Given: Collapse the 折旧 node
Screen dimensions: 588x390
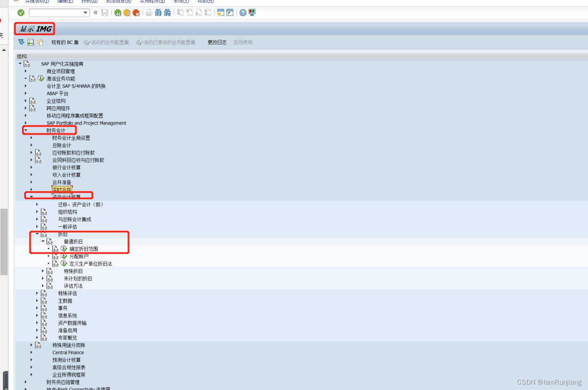Looking at the screenshot, I should click(37, 234).
